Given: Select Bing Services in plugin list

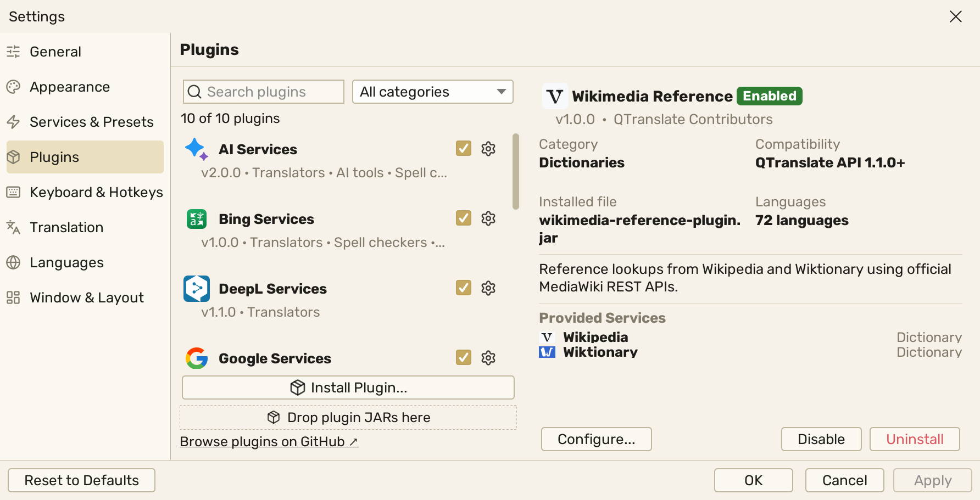Looking at the screenshot, I should [345, 229].
